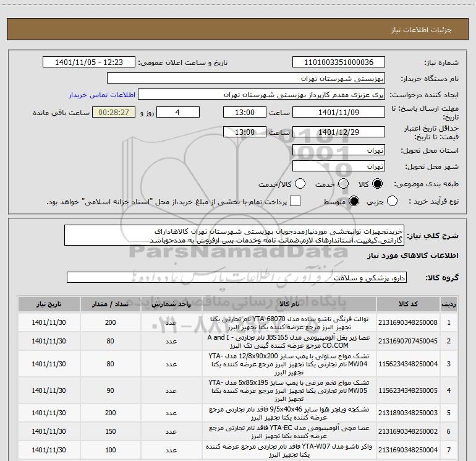Screen dimensions: 476x461
Task: Click the item name تشک مواج تخم مرغی YTA-MW05
Action: pyautogui.click(x=289, y=390)
